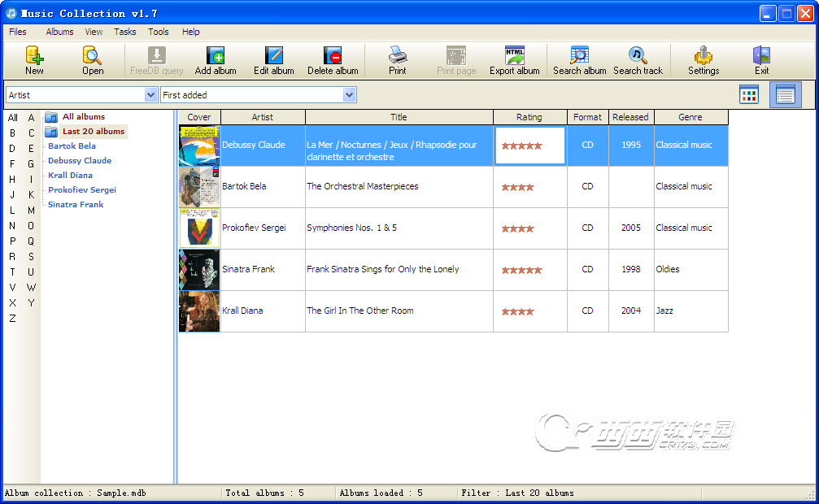Select title 'Symphonies Nos. 1 & 5'
The width and height of the screenshot is (819, 504).
pos(351,228)
